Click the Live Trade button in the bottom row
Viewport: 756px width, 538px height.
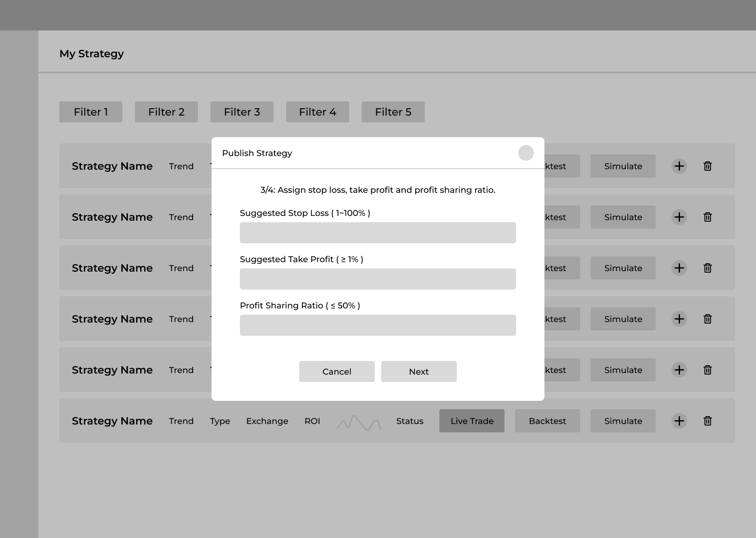tap(471, 421)
